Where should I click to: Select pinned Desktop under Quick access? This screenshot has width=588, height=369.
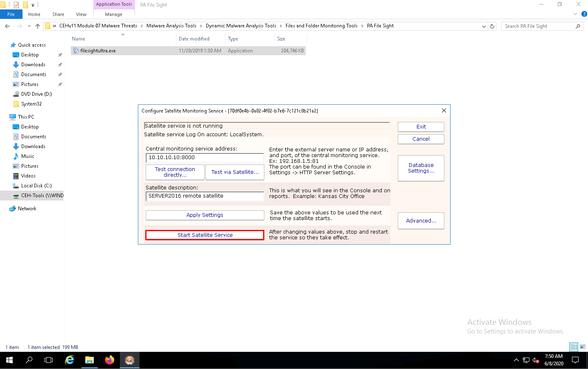pyautogui.click(x=30, y=55)
